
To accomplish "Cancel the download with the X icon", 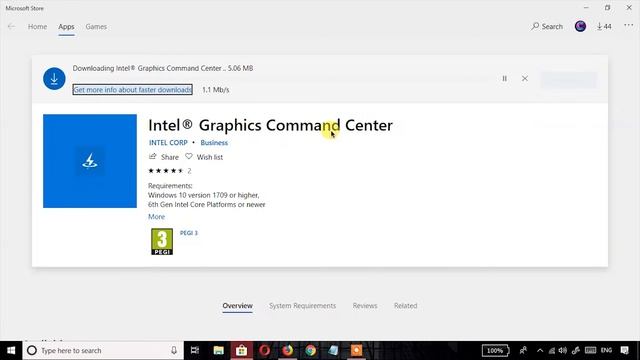I will click(524, 78).
